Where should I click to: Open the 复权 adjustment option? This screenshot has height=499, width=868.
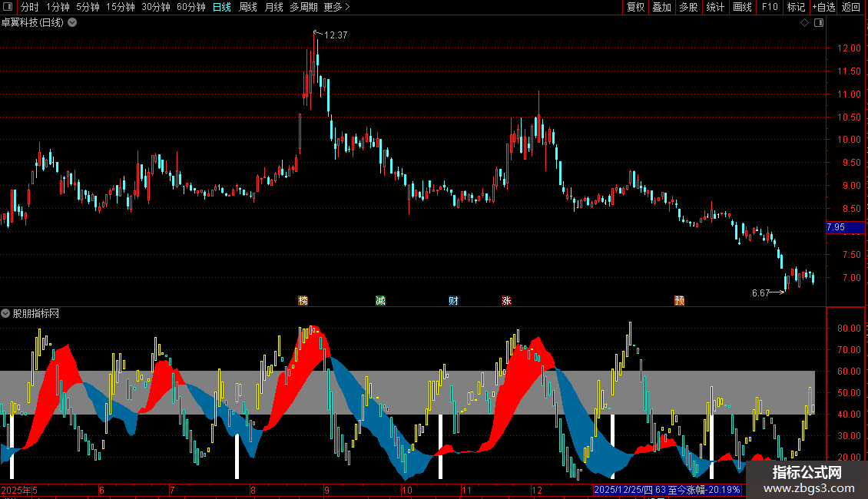[635, 7]
